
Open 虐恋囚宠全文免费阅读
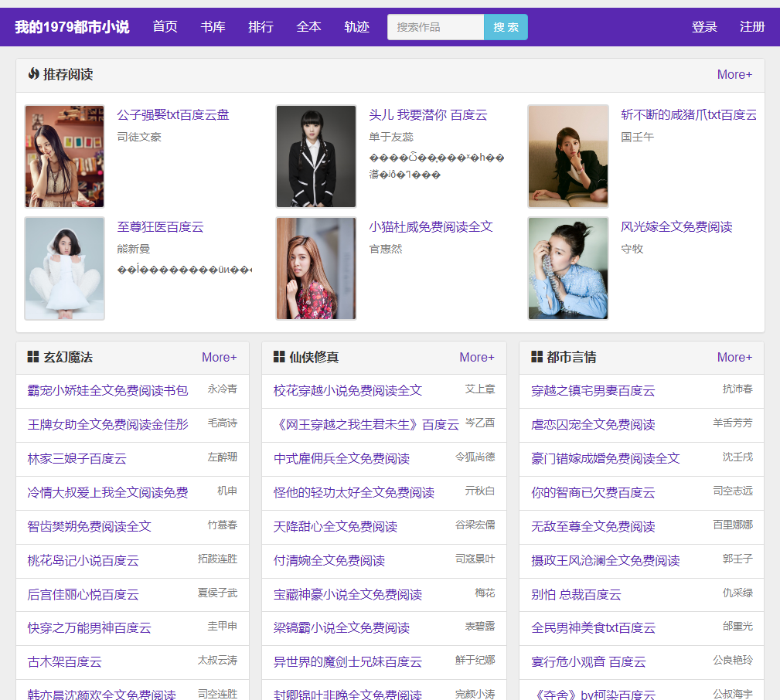[593, 425]
